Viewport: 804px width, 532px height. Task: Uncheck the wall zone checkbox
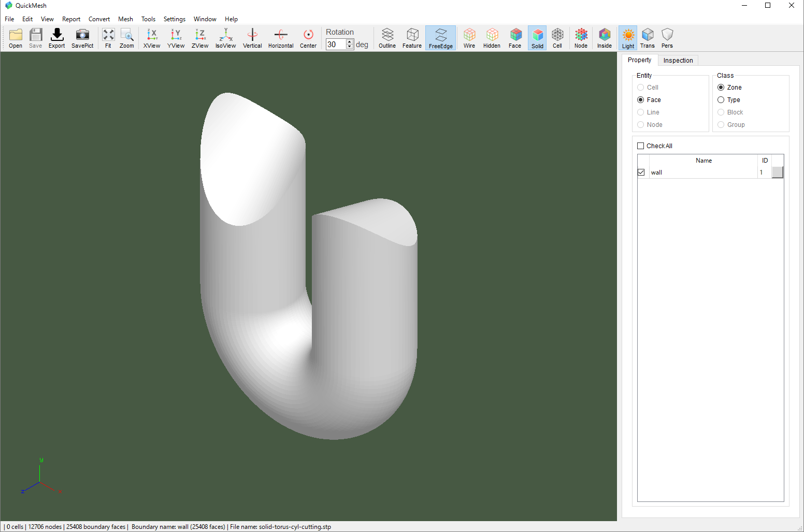click(x=641, y=172)
